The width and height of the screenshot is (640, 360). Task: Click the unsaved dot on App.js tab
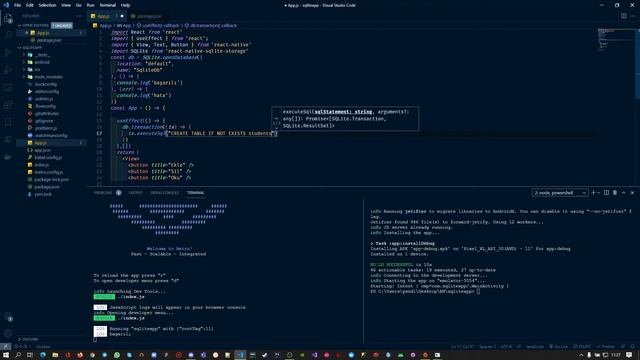(x=122, y=16)
